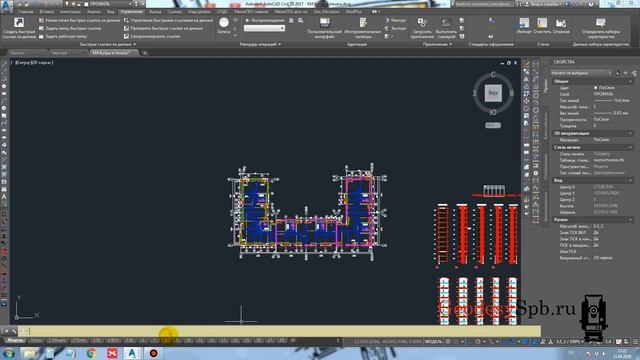Expand the Data Shortcuts panel title arrow
Viewport: 640px width, 360px height.
(135, 44)
